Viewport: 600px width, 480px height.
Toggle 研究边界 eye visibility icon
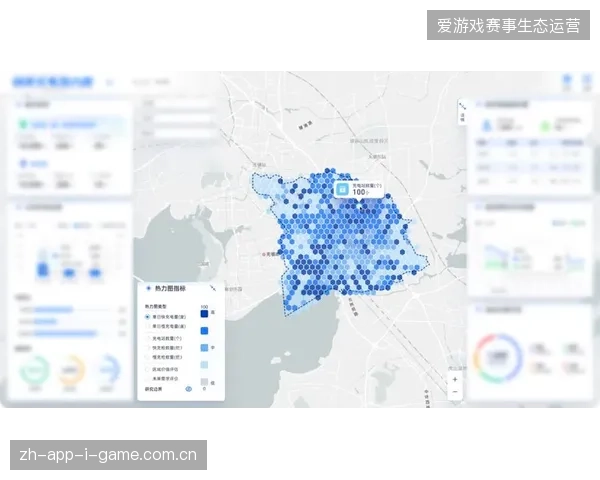(189, 389)
